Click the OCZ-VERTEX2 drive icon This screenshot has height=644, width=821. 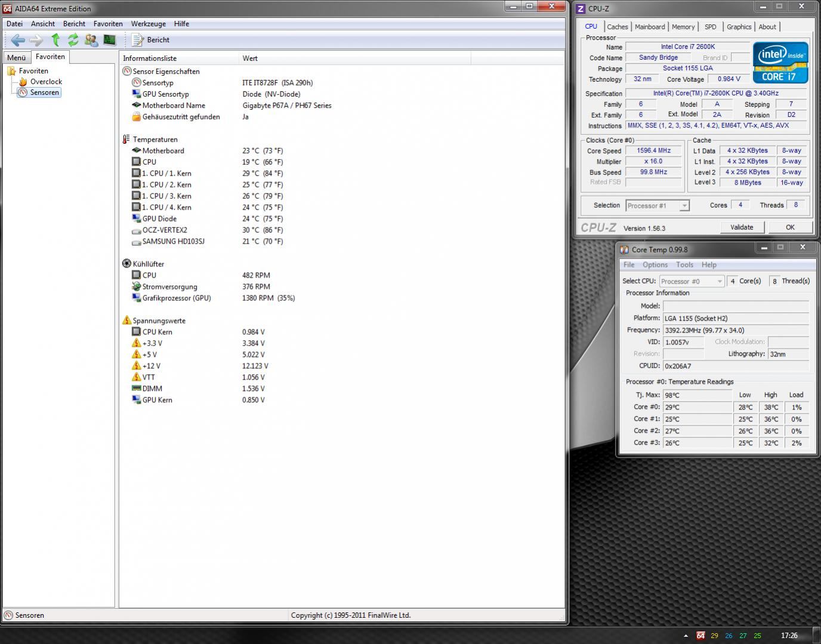(x=136, y=230)
